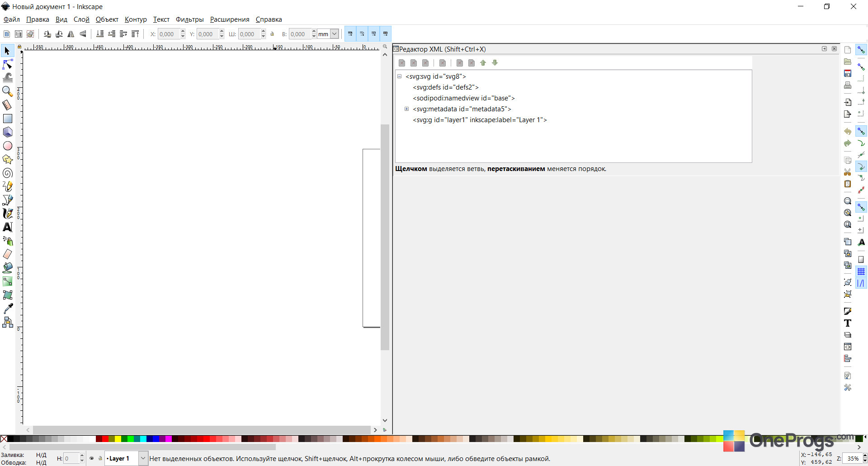
Task: Click Flip horizontal in the top toolbar
Action: pyautogui.click(x=71, y=34)
